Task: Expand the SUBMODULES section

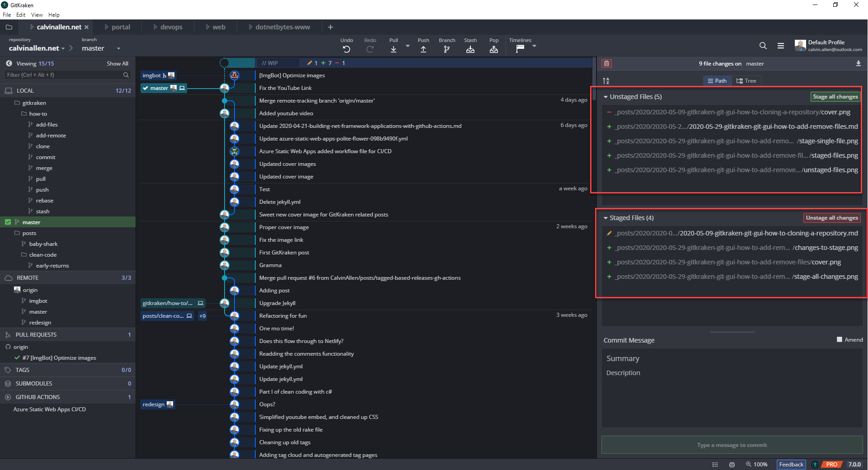Action: [x=68, y=383]
